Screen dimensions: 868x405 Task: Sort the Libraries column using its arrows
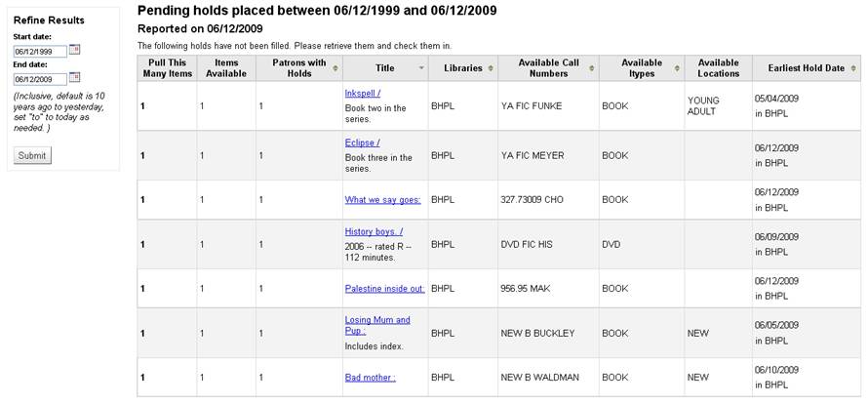(x=491, y=68)
